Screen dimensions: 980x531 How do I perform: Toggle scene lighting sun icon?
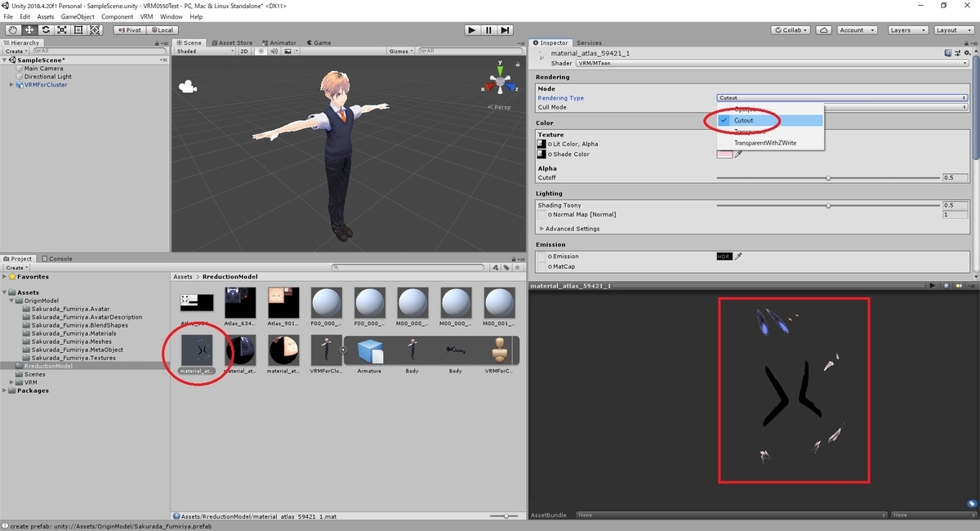point(261,51)
